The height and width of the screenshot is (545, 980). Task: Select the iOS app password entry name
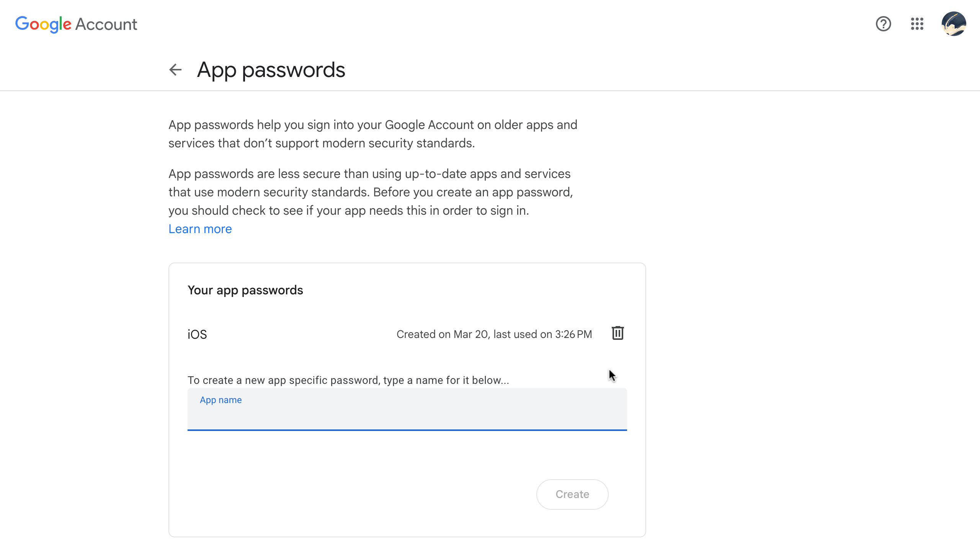[197, 335]
